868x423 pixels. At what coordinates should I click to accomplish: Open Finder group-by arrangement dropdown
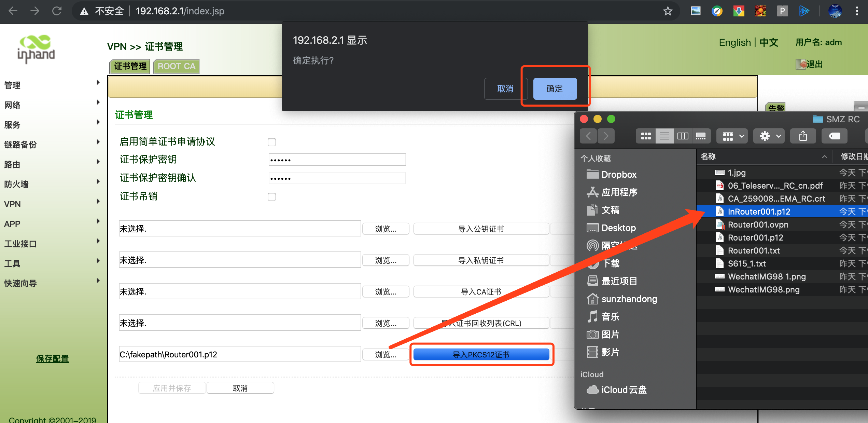pyautogui.click(x=732, y=136)
